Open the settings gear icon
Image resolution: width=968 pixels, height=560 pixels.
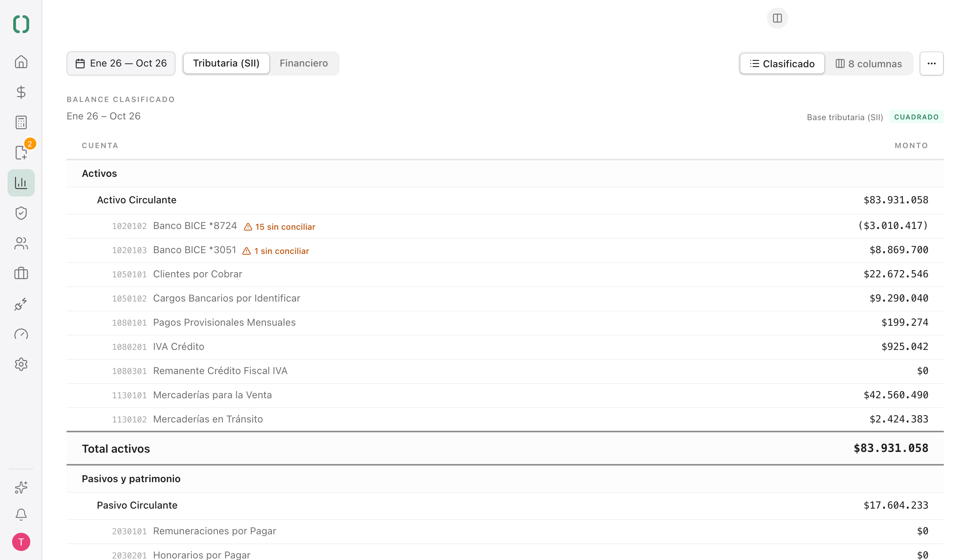click(21, 364)
